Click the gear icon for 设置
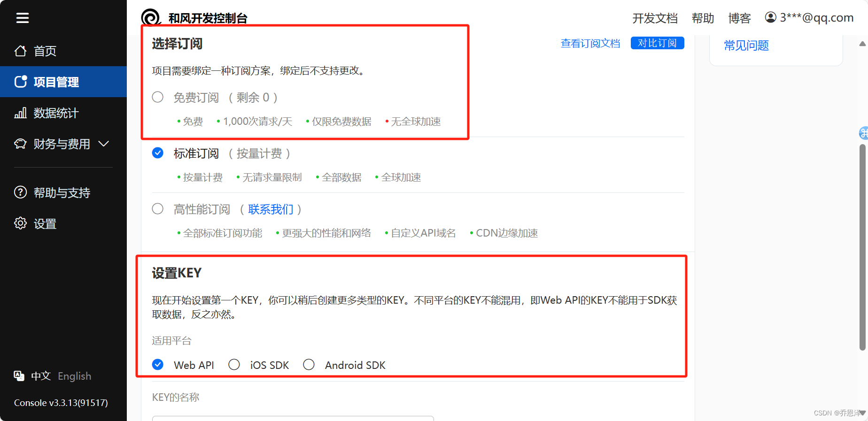Viewport: 868px width, 421px height. click(21, 223)
